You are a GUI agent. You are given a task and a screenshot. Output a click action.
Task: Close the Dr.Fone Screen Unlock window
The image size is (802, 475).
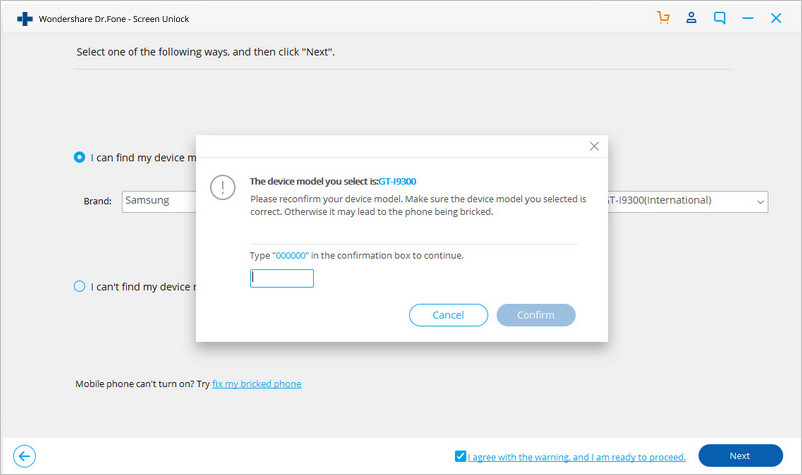pos(775,18)
